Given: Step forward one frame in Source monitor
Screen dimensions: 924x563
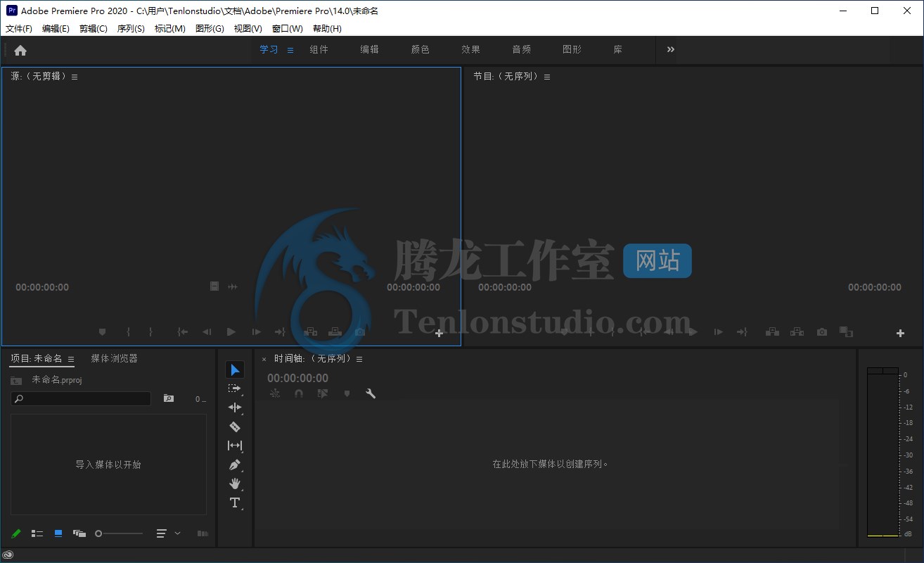Looking at the screenshot, I should click(257, 331).
